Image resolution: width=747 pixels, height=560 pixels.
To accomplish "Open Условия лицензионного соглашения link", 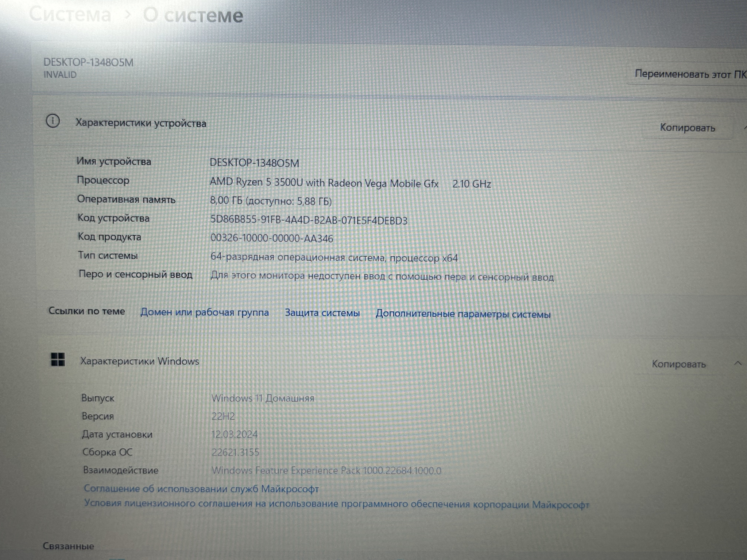I will click(336, 504).
